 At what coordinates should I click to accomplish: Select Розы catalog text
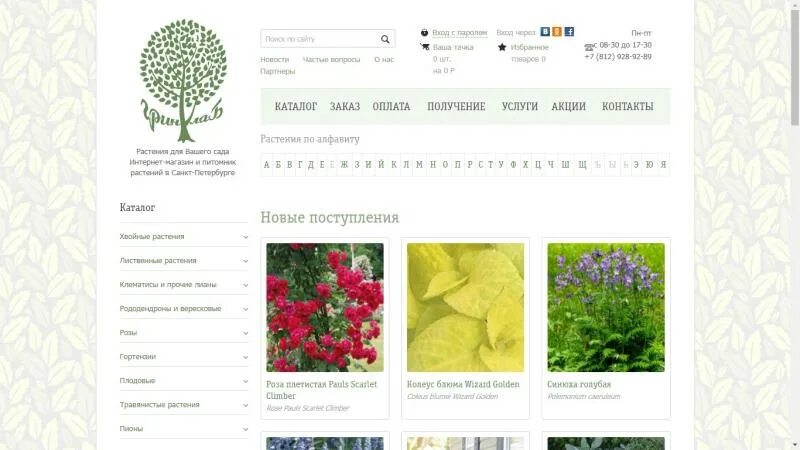click(128, 333)
